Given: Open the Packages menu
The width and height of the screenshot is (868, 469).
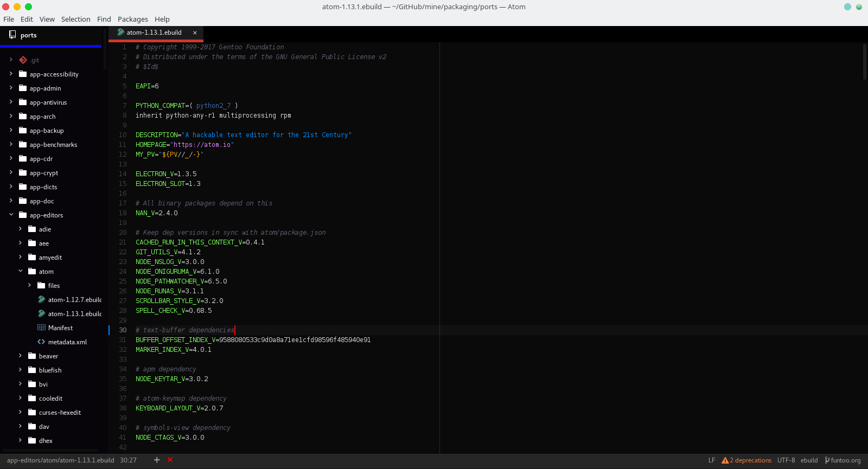Looking at the screenshot, I should [x=132, y=19].
